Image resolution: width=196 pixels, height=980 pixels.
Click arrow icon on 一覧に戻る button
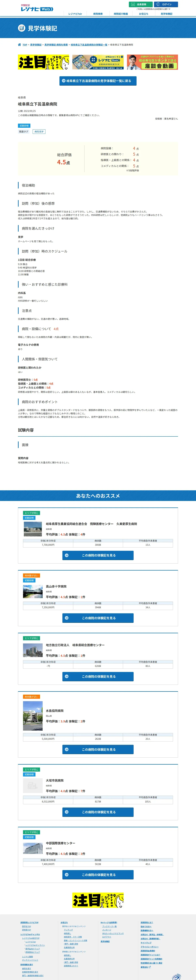tap(64, 81)
